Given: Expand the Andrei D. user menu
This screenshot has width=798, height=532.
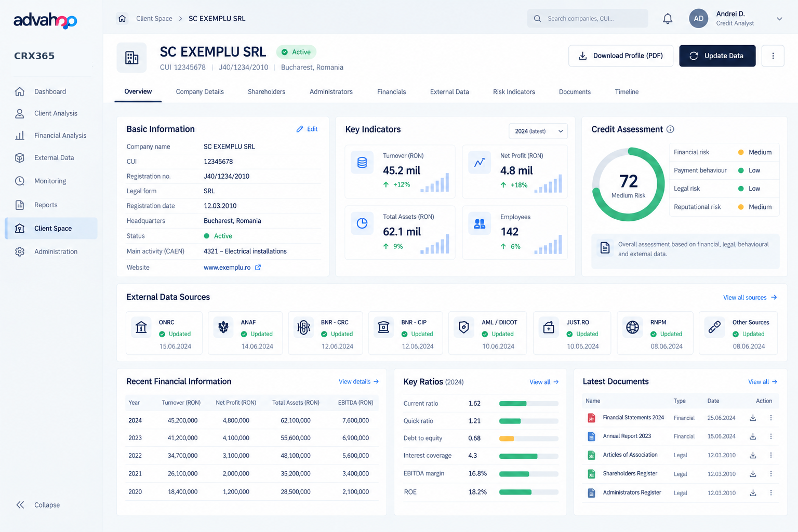Looking at the screenshot, I should point(779,19).
